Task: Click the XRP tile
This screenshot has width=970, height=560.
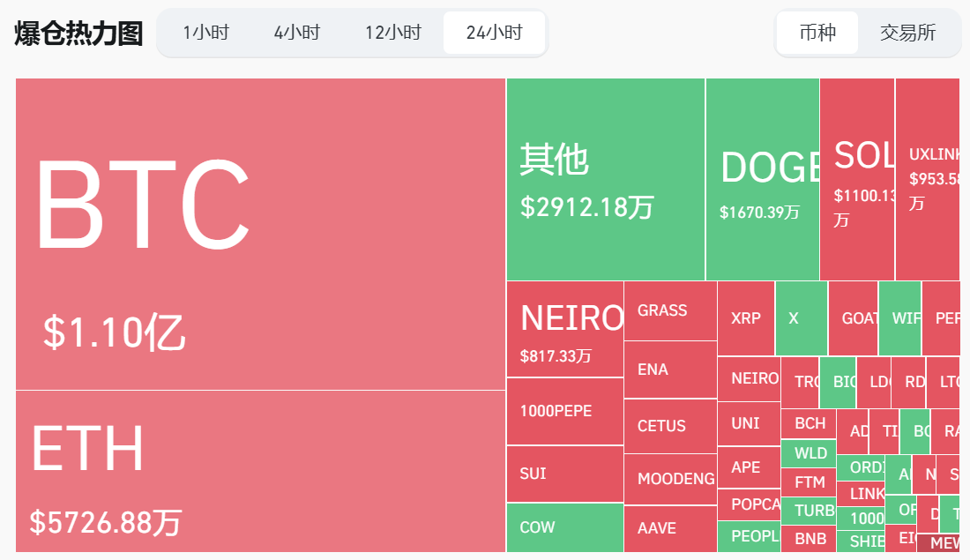Action: click(746, 318)
